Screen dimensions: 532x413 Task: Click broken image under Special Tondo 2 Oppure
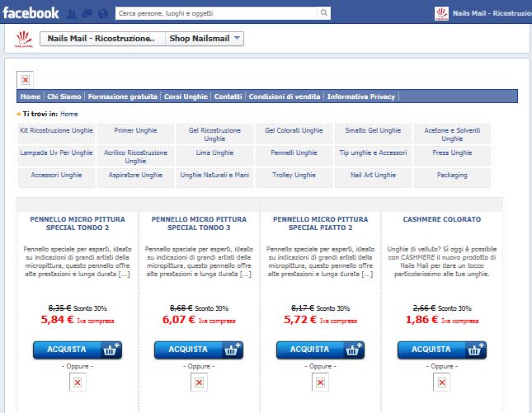click(78, 382)
